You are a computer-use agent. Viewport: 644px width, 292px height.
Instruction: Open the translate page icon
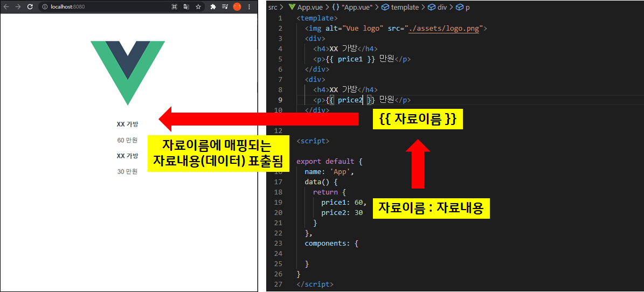186,7
